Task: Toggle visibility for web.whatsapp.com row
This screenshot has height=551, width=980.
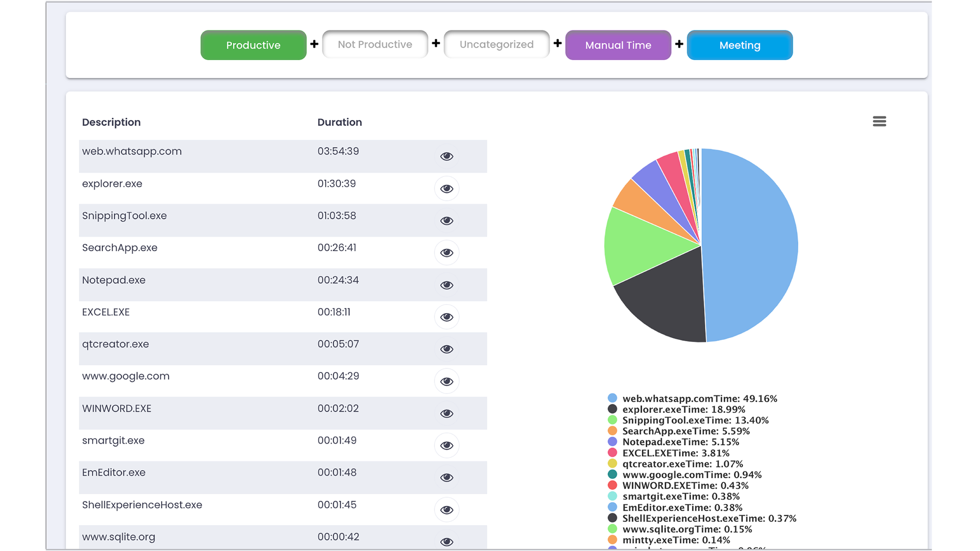Action: (x=446, y=155)
